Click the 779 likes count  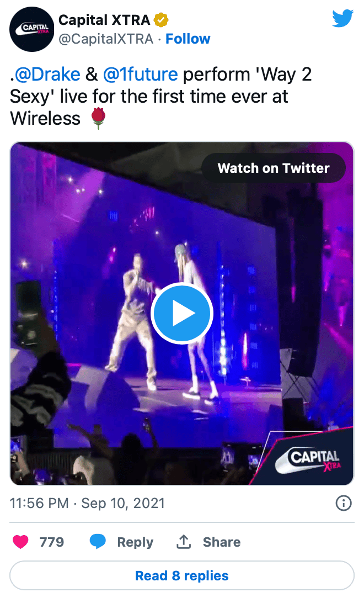tap(52, 542)
